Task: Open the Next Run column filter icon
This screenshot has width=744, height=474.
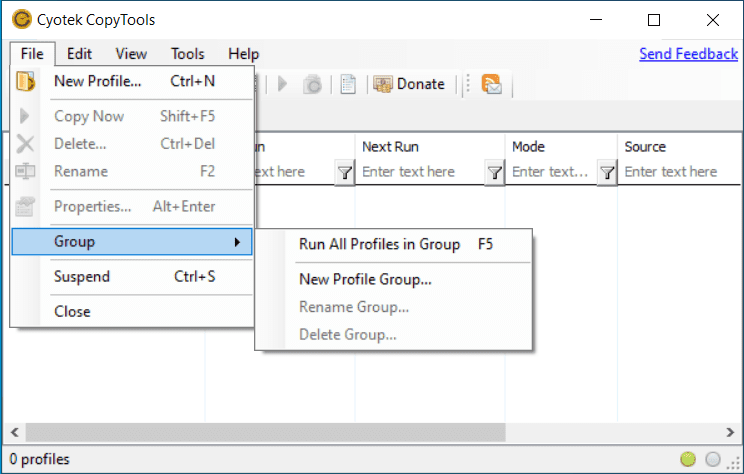Action: coord(494,172)
